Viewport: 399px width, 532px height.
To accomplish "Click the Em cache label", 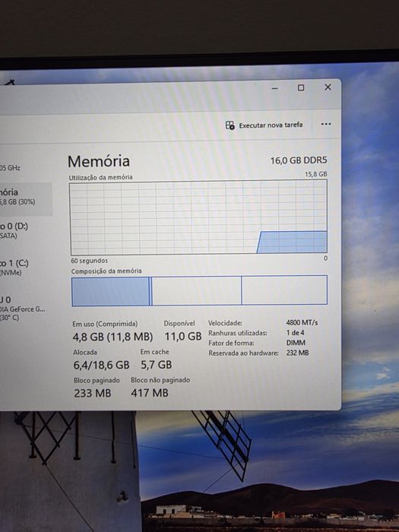I will pyautogui.click(x=154, y=352).
